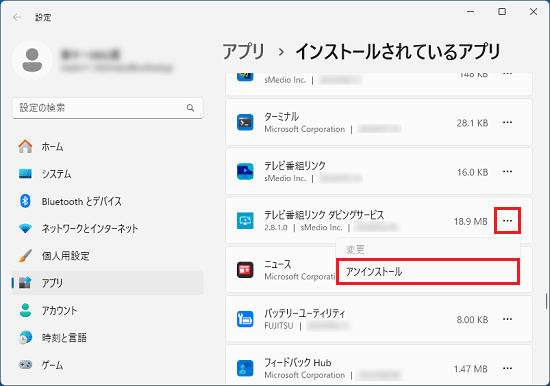Click the フィードバック Hub app icon
The image size is (550, 386).
coord(245,368)
